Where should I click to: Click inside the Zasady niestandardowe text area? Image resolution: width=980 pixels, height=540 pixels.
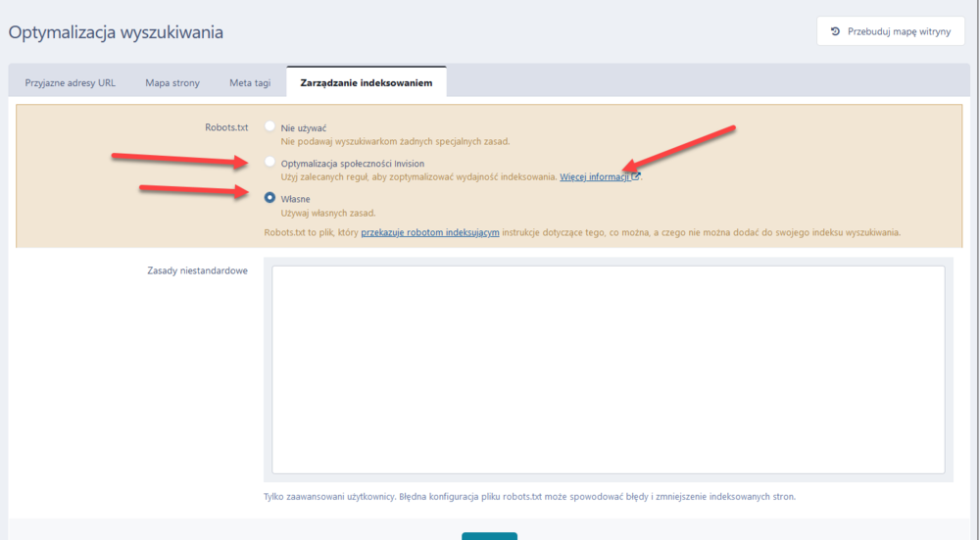[608, 369]
